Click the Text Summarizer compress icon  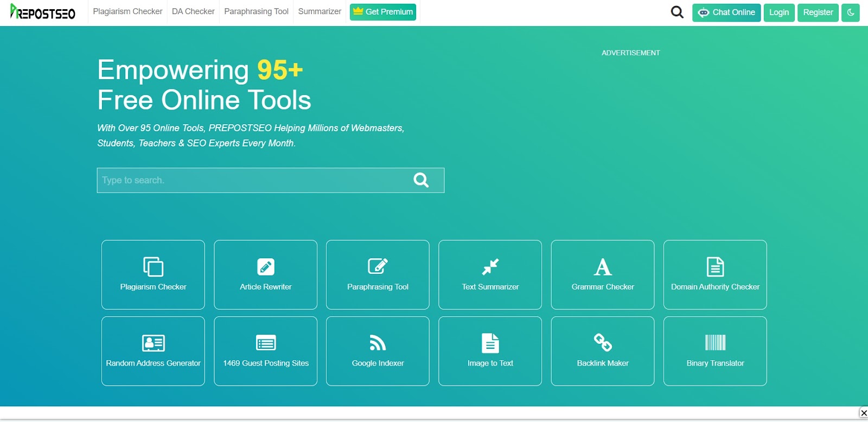pyautogui.click(x=490, y=267)
